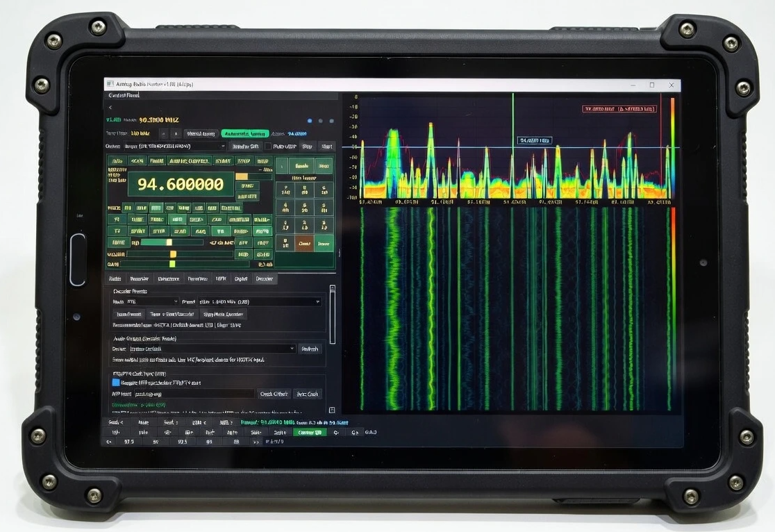Toggle the highlighted green automatic tuning button

coord(244,133)
